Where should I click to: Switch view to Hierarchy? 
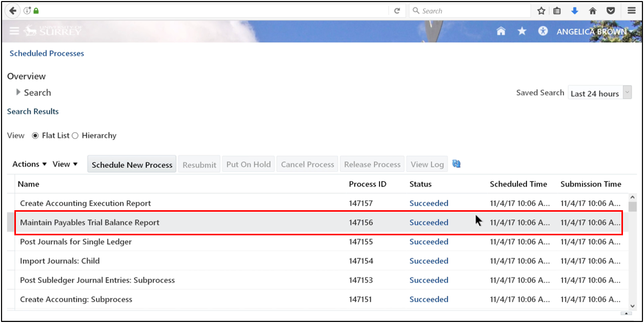(x=75, y=135)
